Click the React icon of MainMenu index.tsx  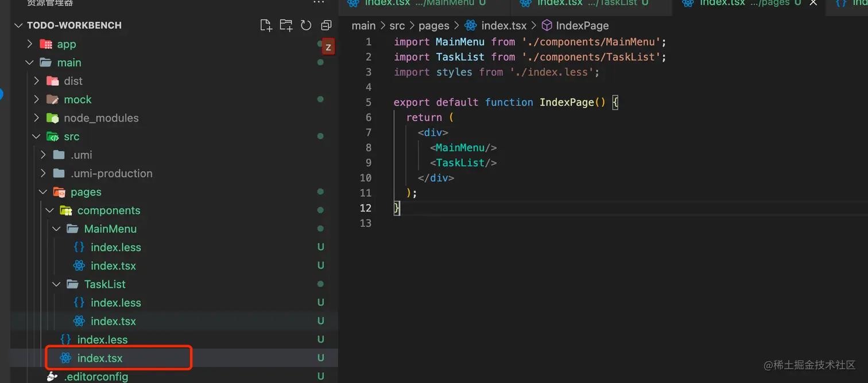point(79,266)
